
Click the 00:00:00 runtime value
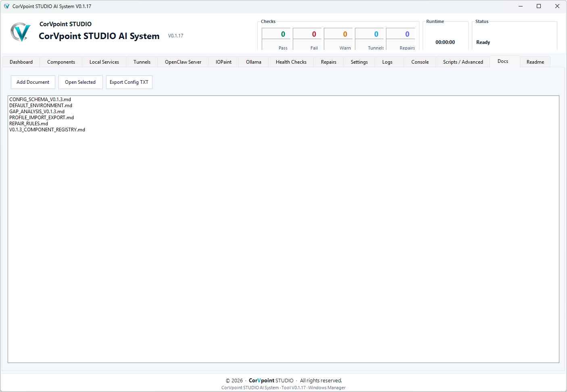[445, 42]
